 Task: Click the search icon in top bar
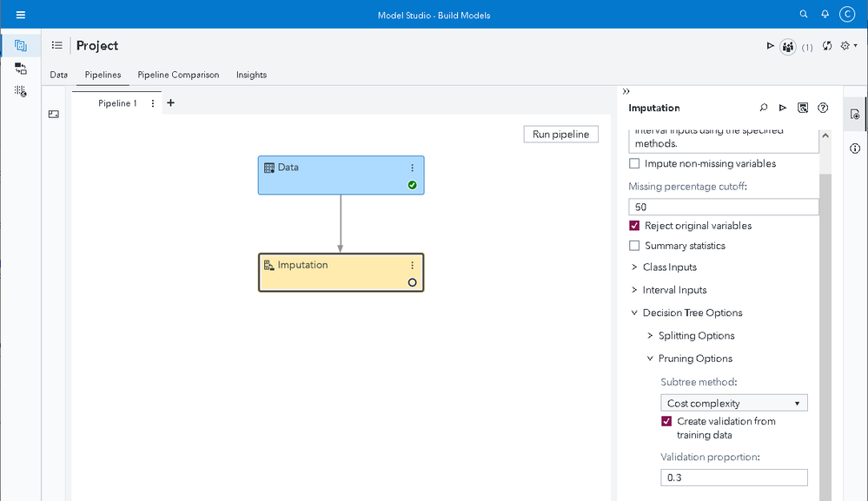(x=804, y=15)
